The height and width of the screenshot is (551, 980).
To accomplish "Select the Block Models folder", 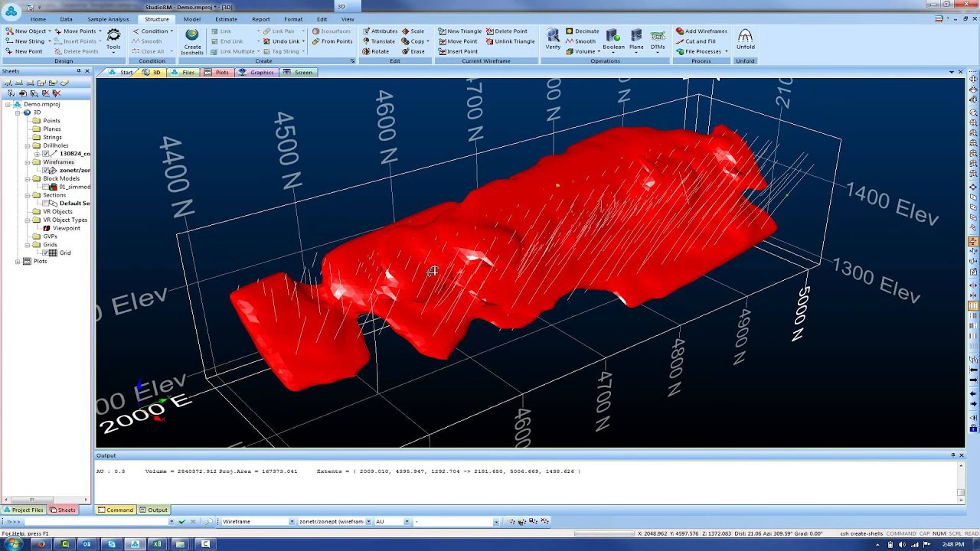I will (x=57, y=178).
